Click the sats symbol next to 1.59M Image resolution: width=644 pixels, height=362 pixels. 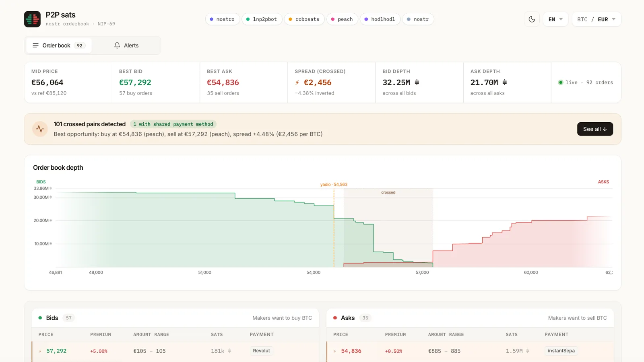click(x=528, y=351)
